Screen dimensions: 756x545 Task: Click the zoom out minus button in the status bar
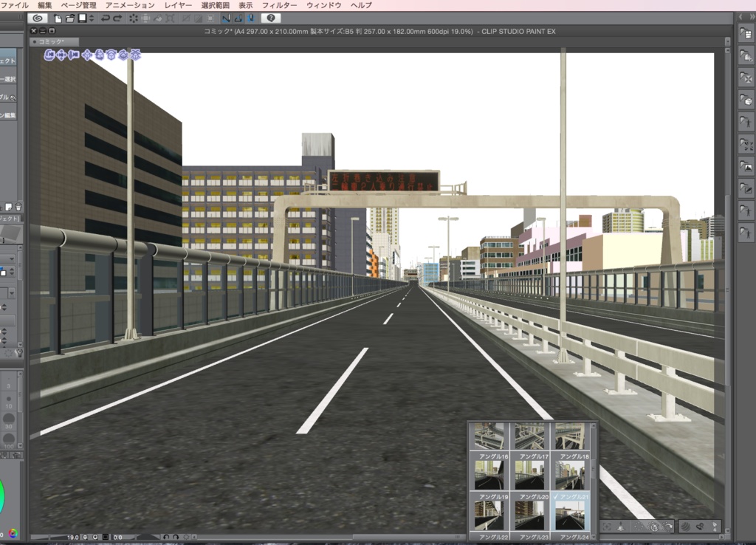point(84,537)
